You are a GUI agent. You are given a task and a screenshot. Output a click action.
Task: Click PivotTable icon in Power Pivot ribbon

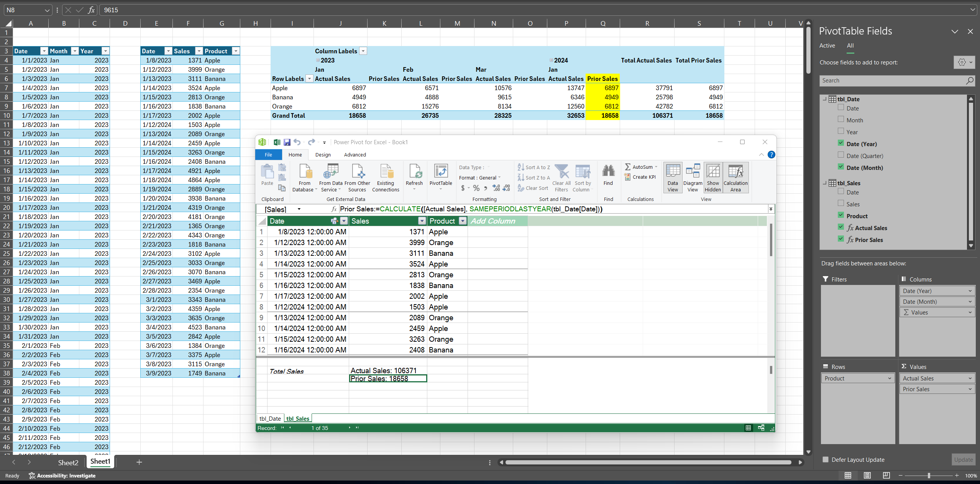tap(441, 176)
